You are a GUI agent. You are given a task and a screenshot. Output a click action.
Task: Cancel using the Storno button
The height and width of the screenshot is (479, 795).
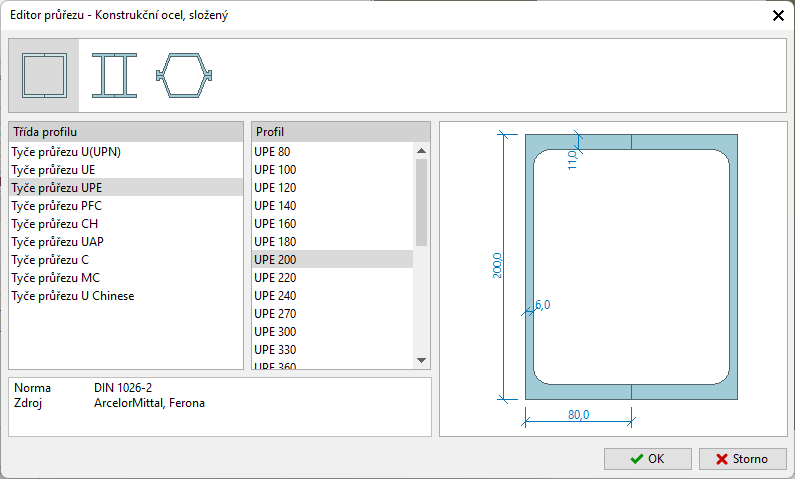point(742,459)
